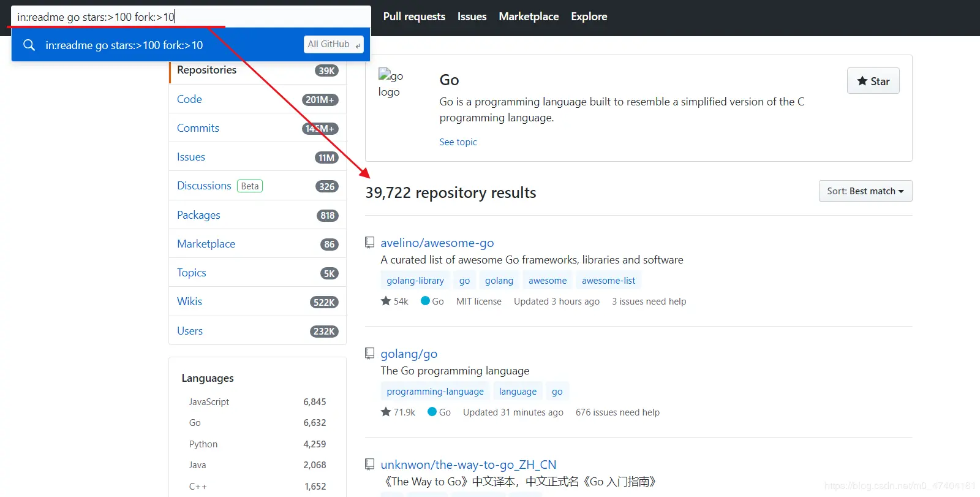The image size is (980, 497).
Task: Click the go tag under golang/go
Action: click(557, 392)
